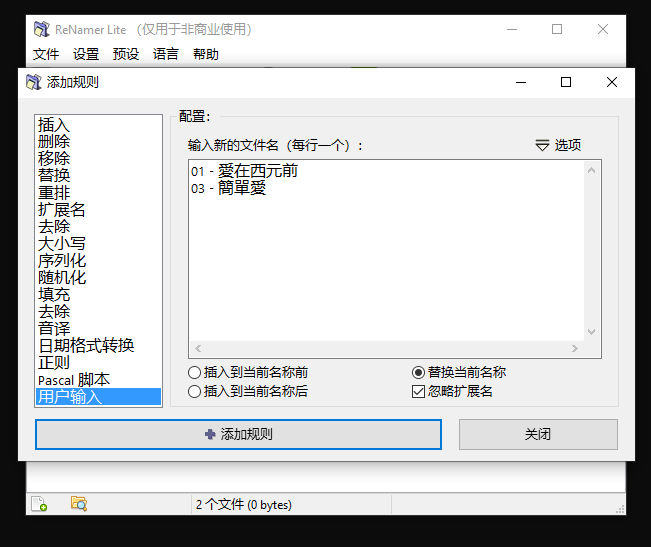Open the 语言 menu
The height and width of the screenshot is (547, 651).
pos(166,54)
